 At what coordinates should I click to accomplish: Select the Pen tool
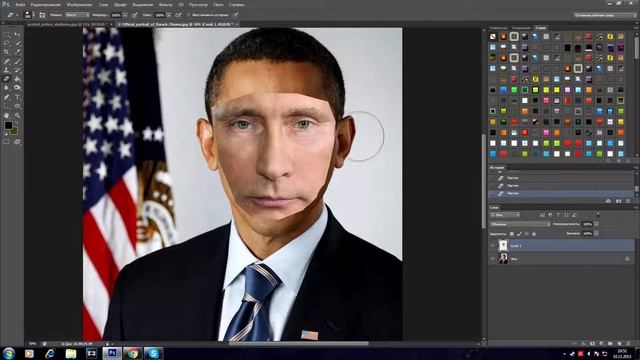tap(7, 97)
